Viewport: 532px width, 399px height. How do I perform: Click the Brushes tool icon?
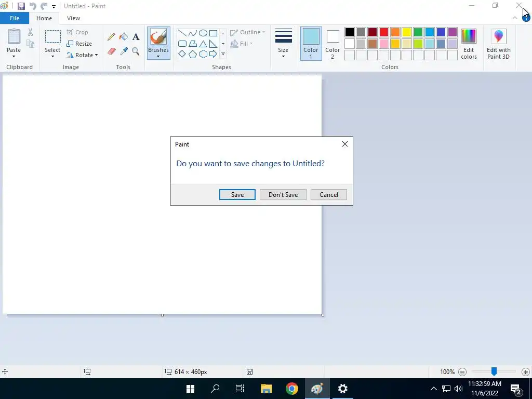click(158, 37)
